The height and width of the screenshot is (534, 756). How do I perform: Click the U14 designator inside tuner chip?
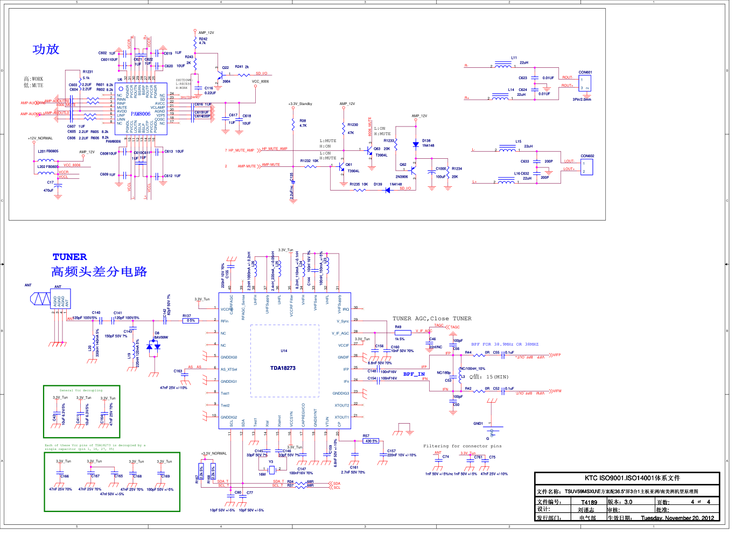pyautogui.click(x=284, y=350)
